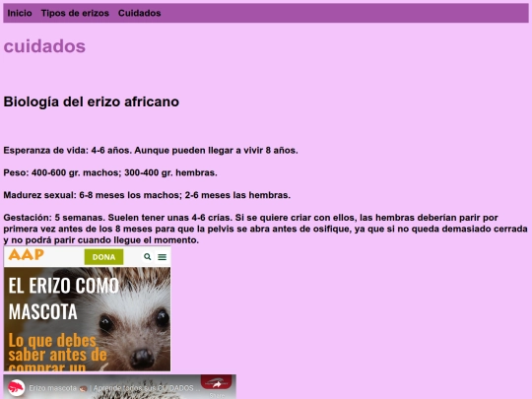Open the Cuidados menu item
Image resolution: width=532 pixels, height=399 pixels.
(x=140, y=13)
